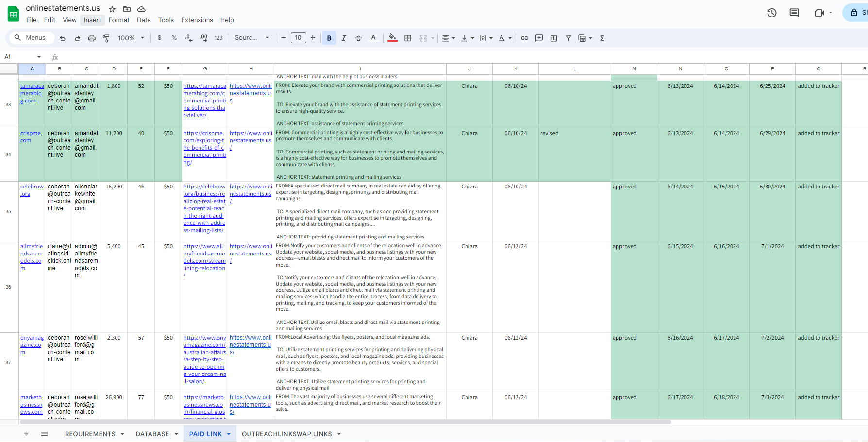Open the Google Sheets home icon
The image size is (868, 442).
pyautogui.click(x=14, y=14)
